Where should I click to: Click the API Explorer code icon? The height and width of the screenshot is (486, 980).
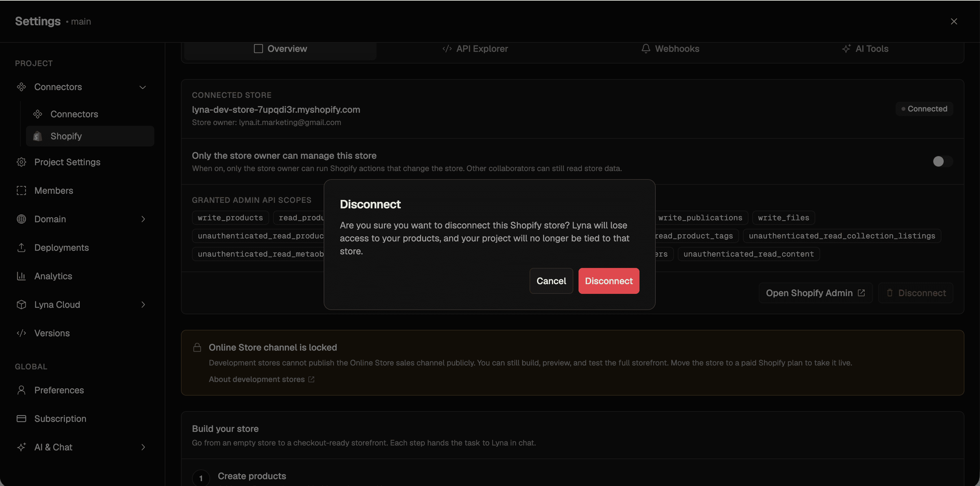447,49
